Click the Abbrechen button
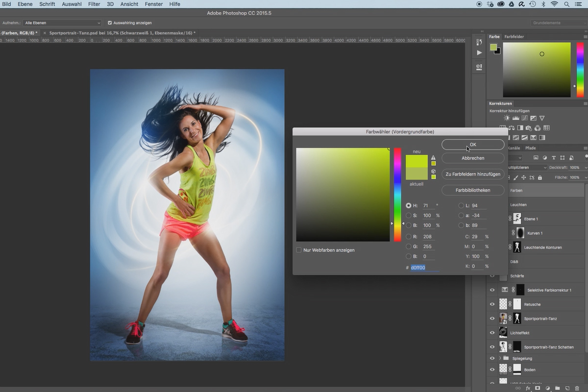 pyautogui.click(x=473, y=158)
